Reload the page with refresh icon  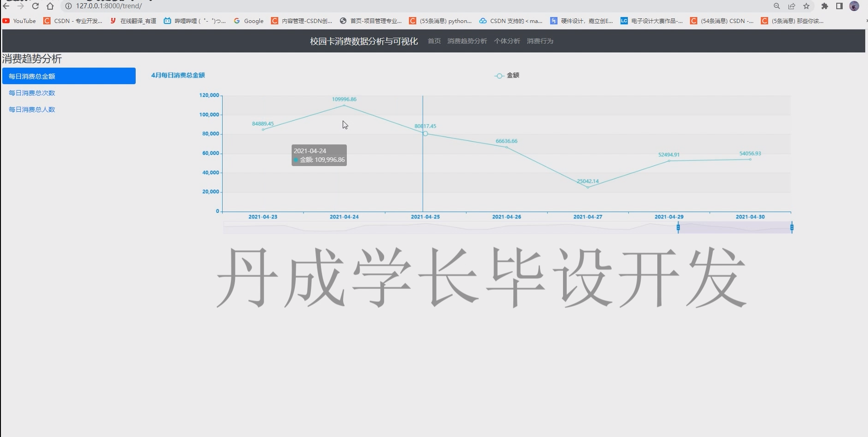35,6
